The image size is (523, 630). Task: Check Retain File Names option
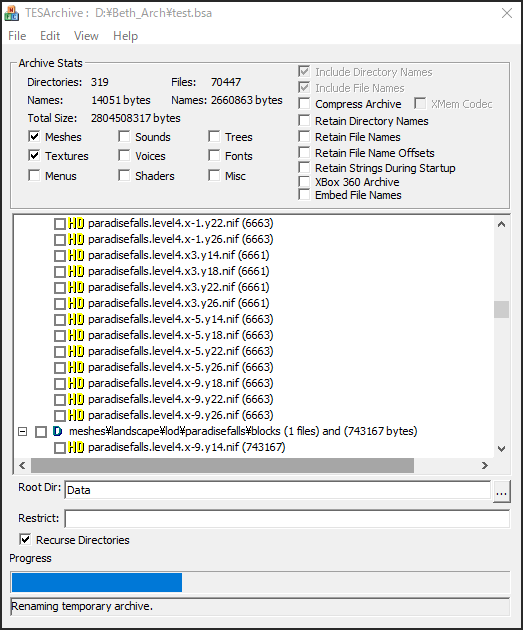click(304, 137)
